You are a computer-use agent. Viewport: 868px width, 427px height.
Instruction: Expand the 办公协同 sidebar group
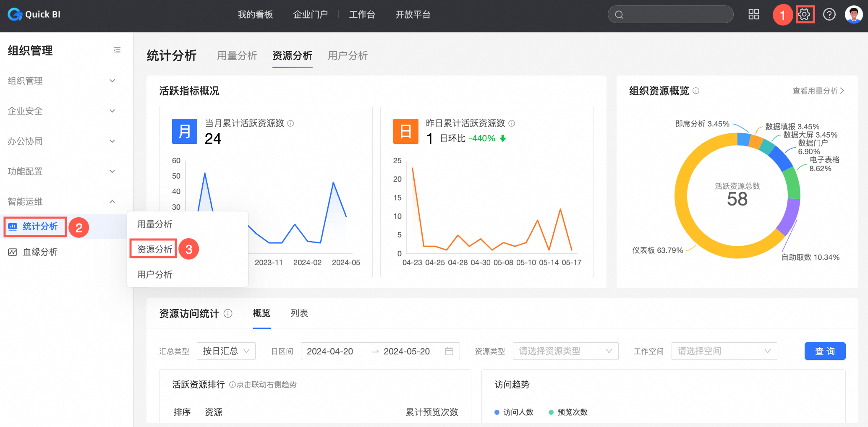62,141
